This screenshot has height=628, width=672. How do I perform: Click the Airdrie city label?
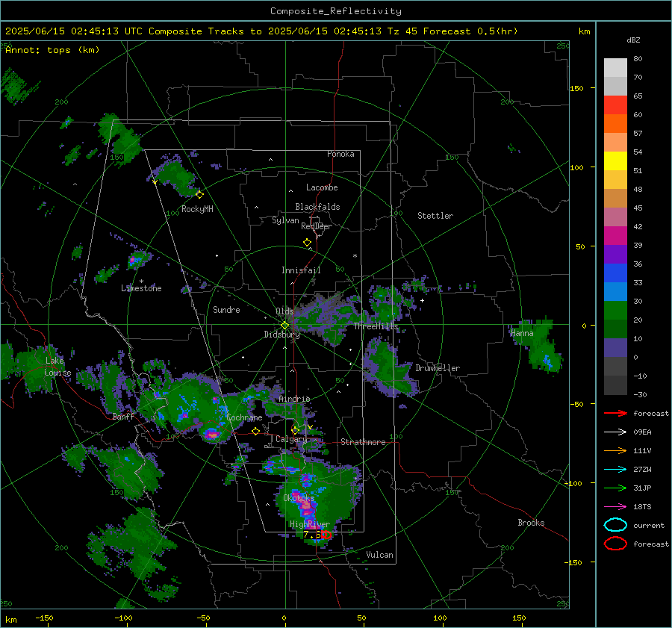click(294, 399)
